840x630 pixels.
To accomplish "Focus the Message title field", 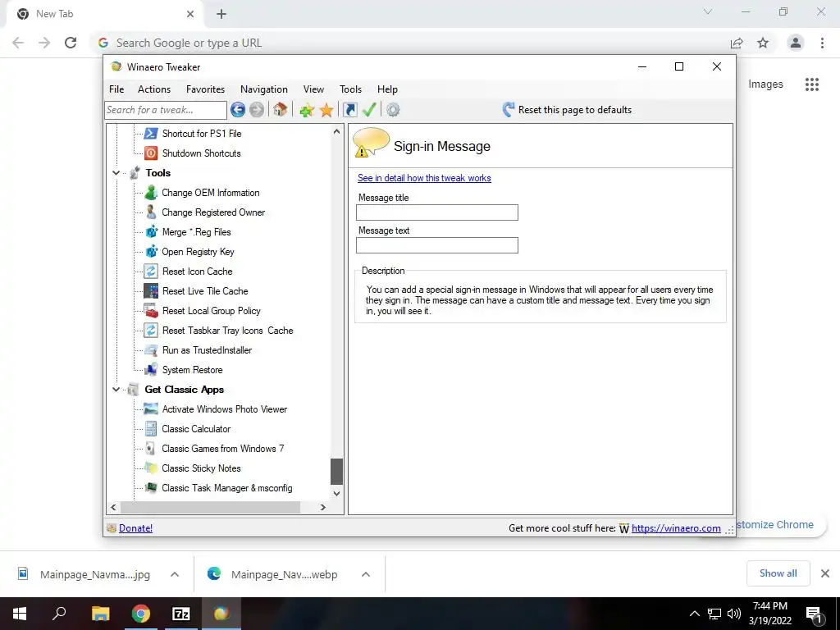I will (x=437, y=212).
